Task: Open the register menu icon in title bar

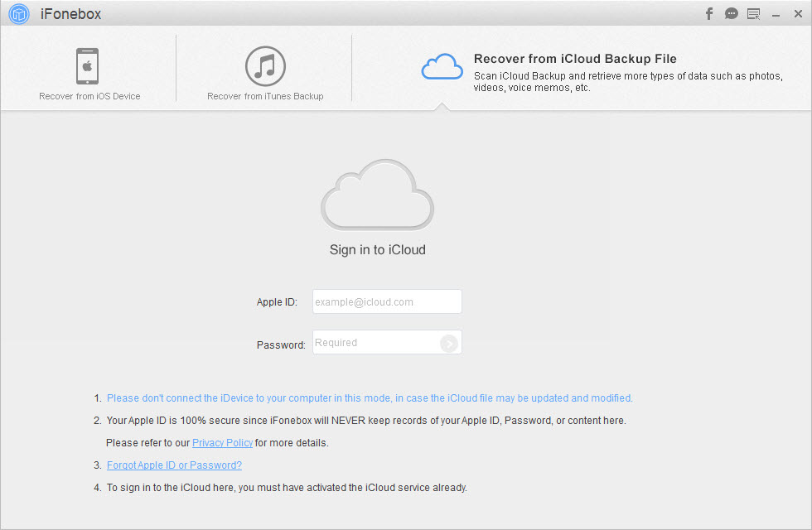Action: pyautogui.click(x=753, y=14)
